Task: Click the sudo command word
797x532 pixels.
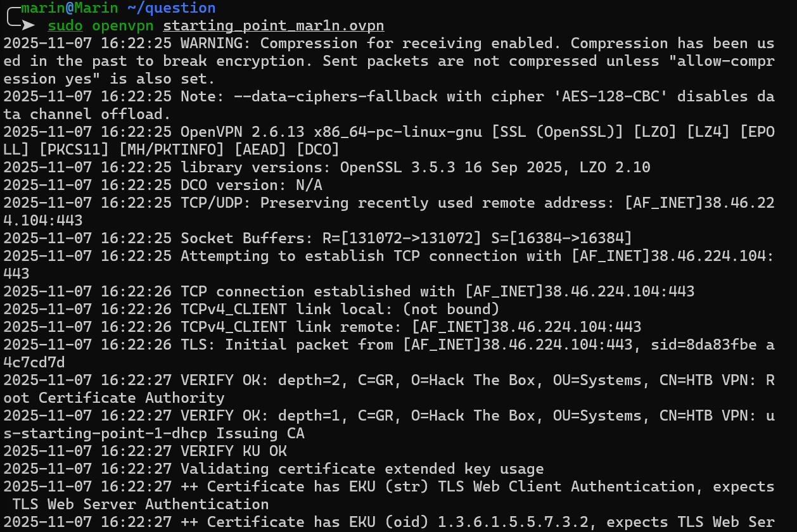Action: pyautogui.click(x=65, y=26)
